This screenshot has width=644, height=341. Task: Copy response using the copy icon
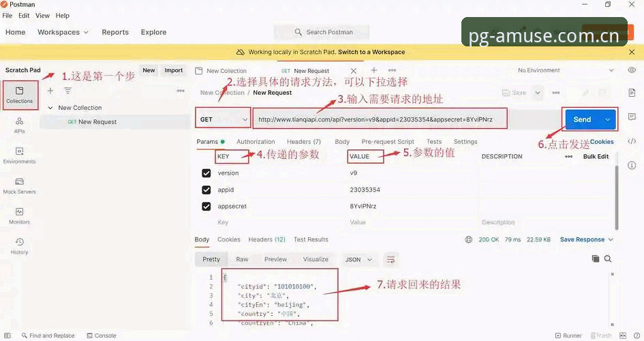point(595,258)
